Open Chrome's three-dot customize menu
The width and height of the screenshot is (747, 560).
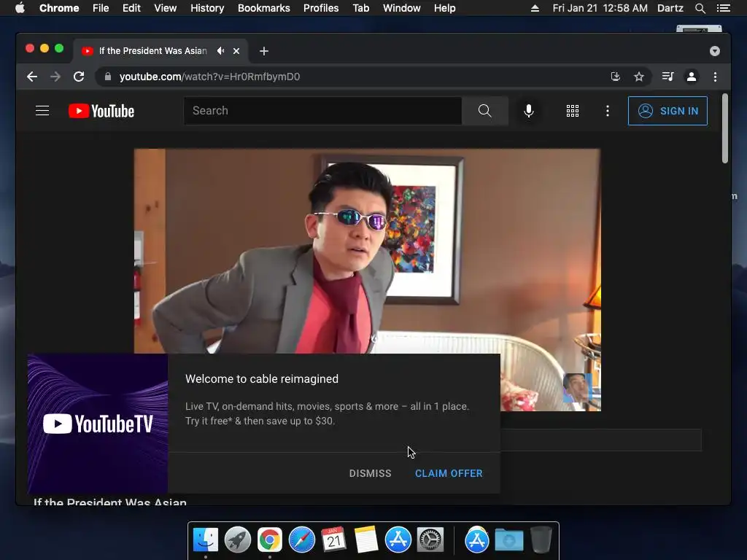(715, 77)
